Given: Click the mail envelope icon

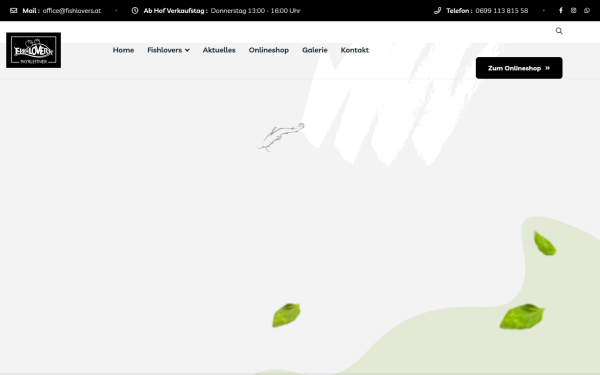Looking at the screenshot, I should [x=14, y=10].
